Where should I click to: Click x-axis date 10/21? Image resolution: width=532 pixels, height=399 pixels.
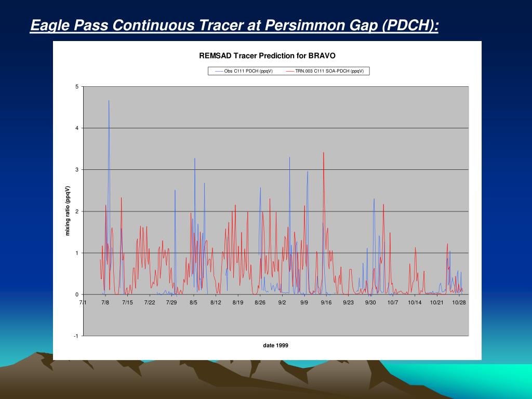pos(436,302)
